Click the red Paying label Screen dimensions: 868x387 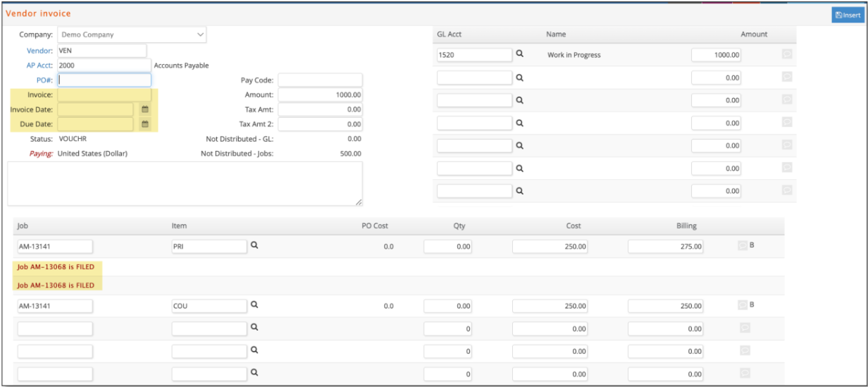click(x=41, y=153)
